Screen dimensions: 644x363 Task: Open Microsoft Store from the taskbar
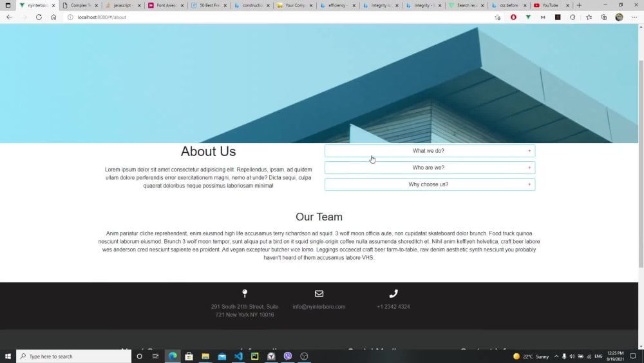[x=189, y=356]
